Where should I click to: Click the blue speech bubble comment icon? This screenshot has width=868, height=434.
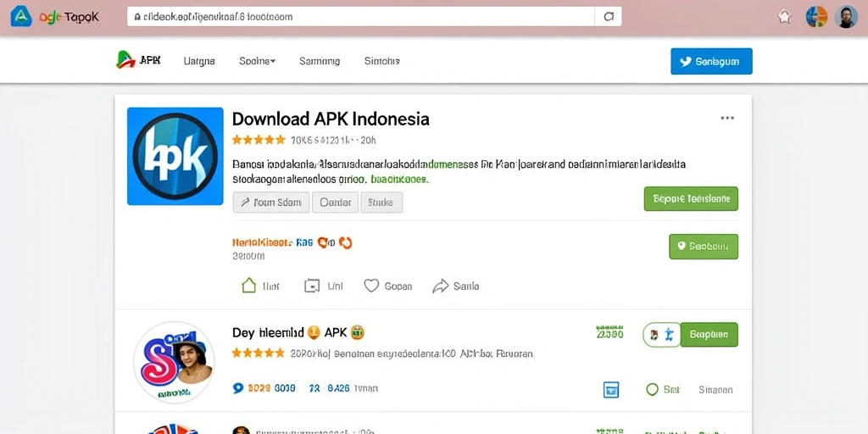click(x=238, y=388)
